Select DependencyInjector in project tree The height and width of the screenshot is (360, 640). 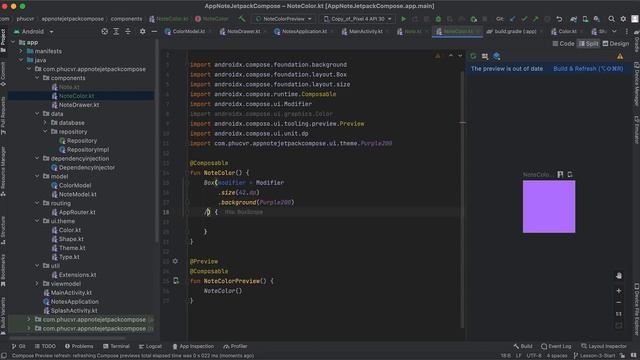click(87, 167)
